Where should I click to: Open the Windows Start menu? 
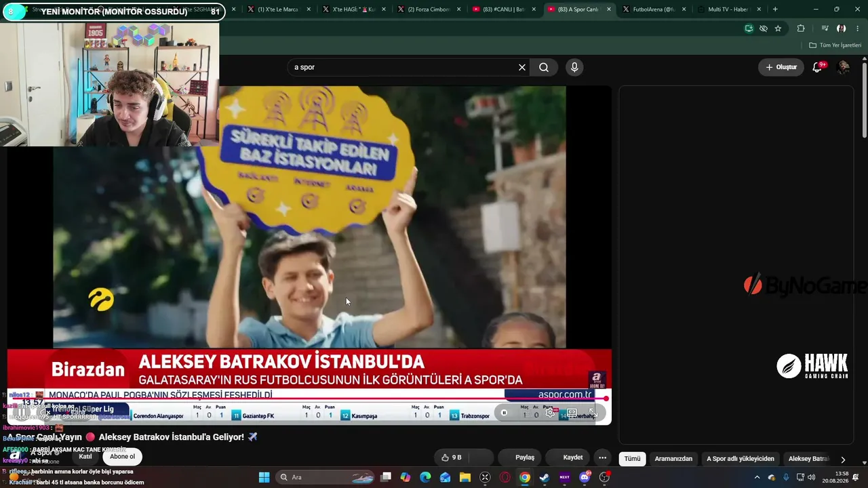264,477
